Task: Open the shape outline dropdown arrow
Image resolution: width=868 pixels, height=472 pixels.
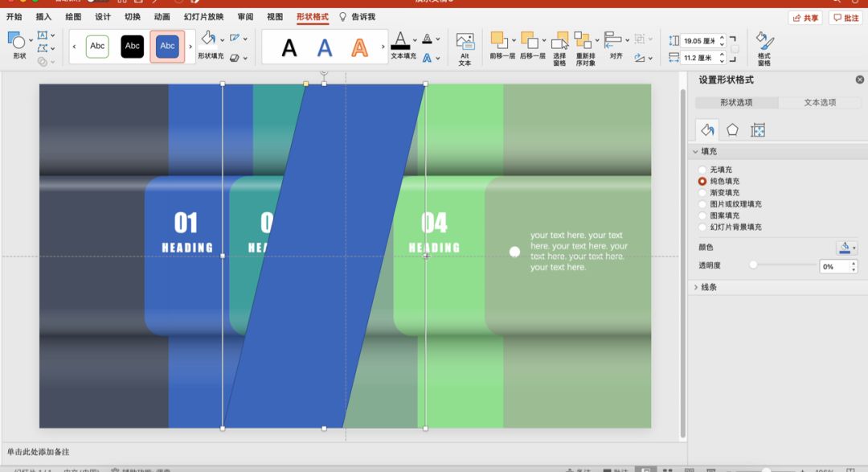Action: coord(245,39)
